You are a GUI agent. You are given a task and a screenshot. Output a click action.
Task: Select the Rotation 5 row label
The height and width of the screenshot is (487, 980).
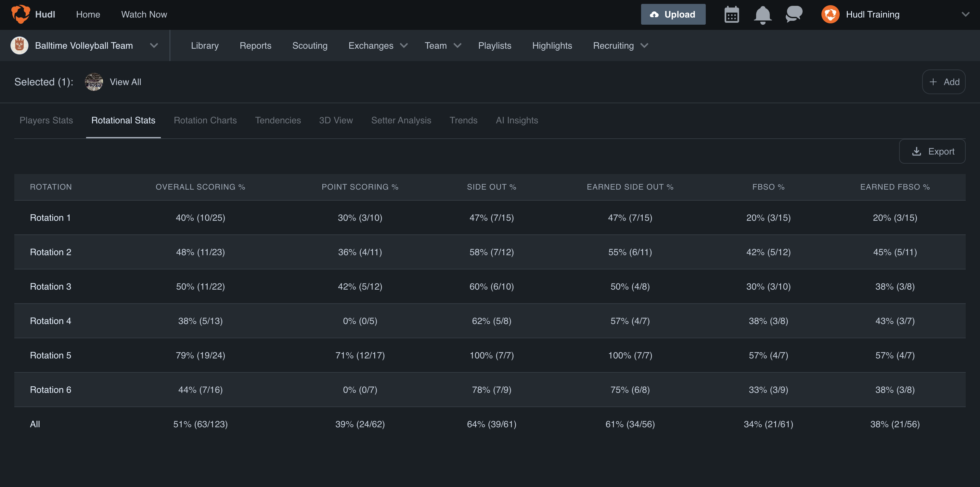point(51,355)
